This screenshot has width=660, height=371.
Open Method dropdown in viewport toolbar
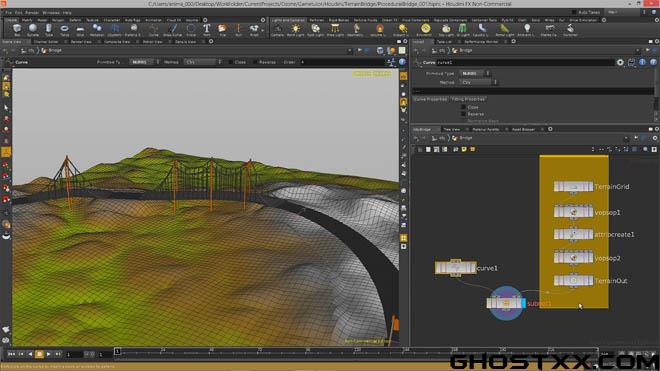(x=203, y=62)
